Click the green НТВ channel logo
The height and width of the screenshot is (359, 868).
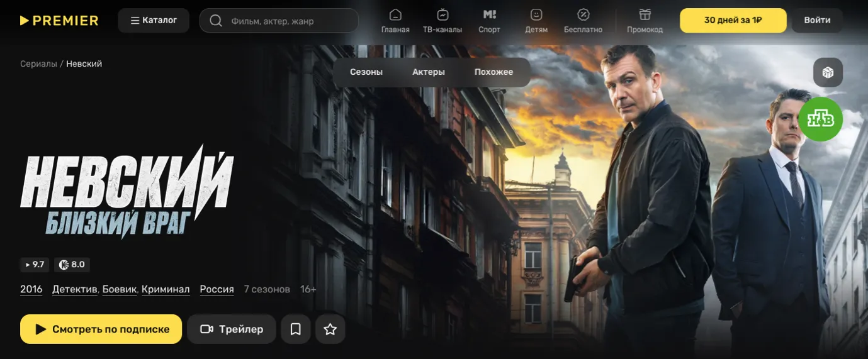[820, 119]
